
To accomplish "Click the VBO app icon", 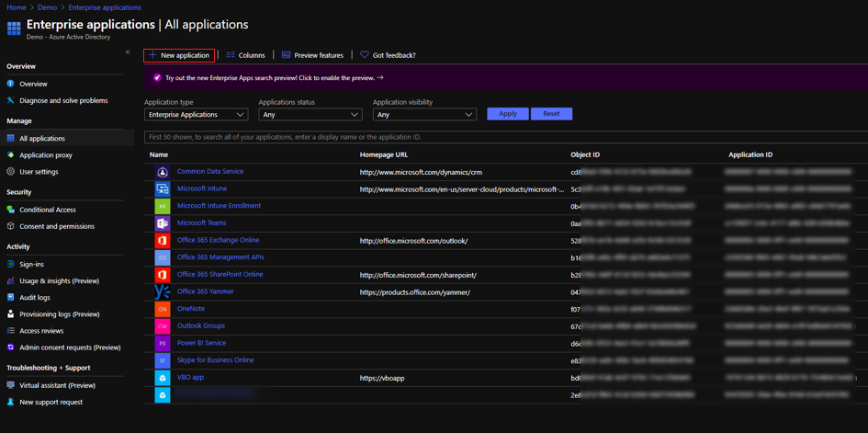I will click(163, 378).
